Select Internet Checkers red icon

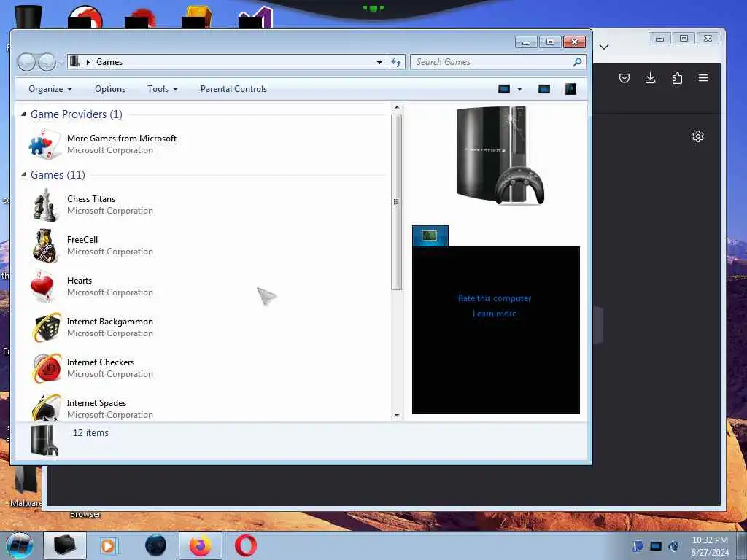tap(47, 368)
